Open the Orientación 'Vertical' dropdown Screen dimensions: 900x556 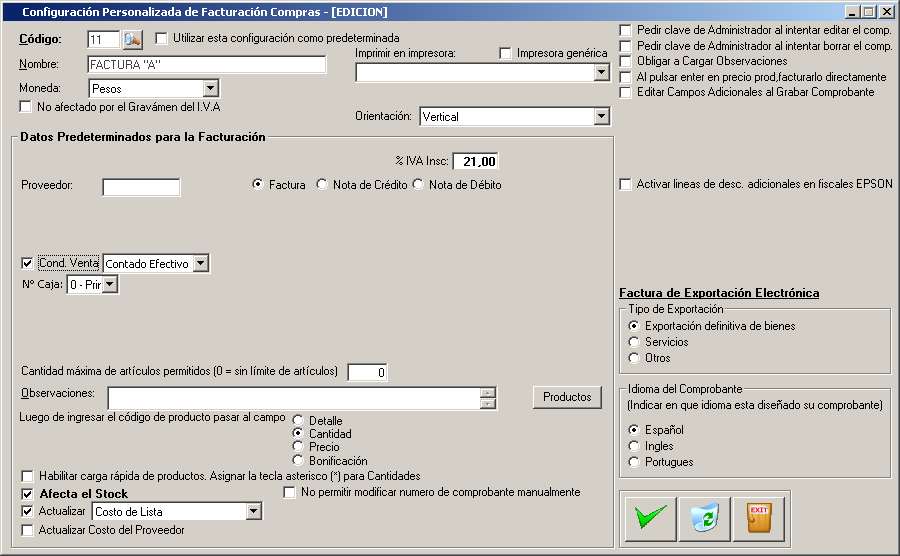(x=602, y=116)
